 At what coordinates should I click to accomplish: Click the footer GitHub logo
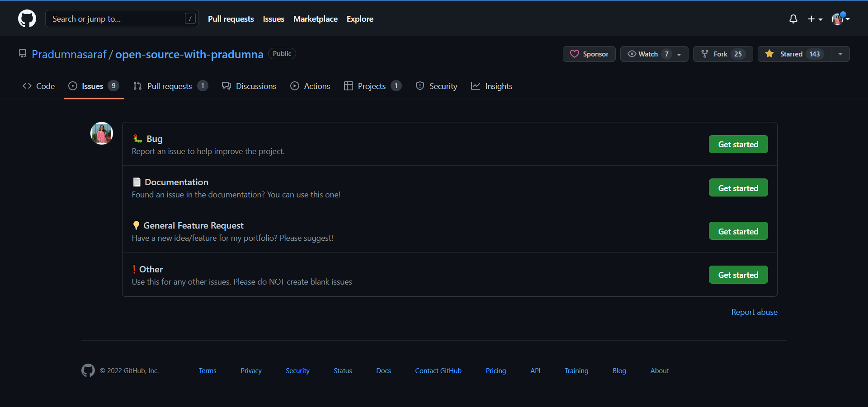tap(88, 370)
